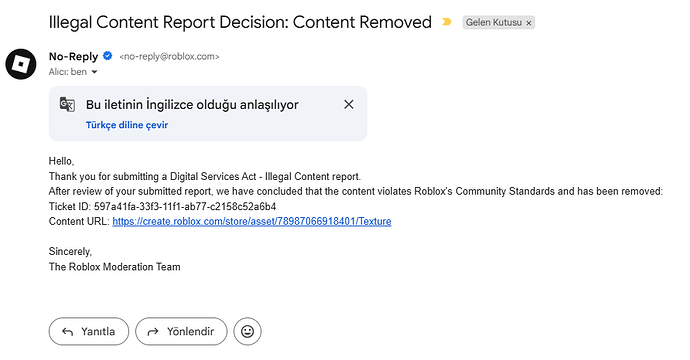Click the 'Hello,' greeting line
This screenshot has height=360, width=690.
point(61,162)
